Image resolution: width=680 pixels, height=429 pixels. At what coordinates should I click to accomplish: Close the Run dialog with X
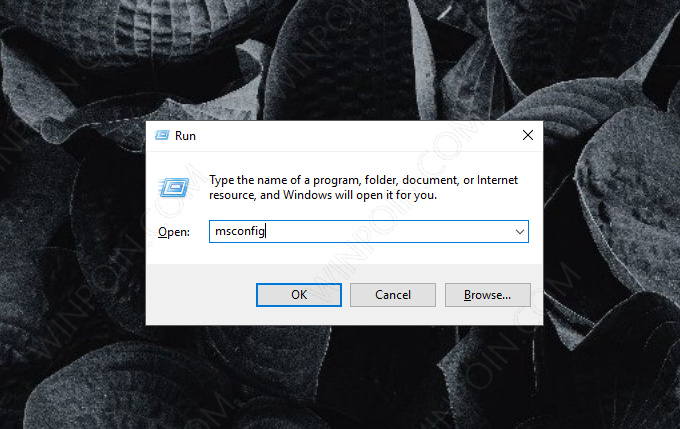528,135
